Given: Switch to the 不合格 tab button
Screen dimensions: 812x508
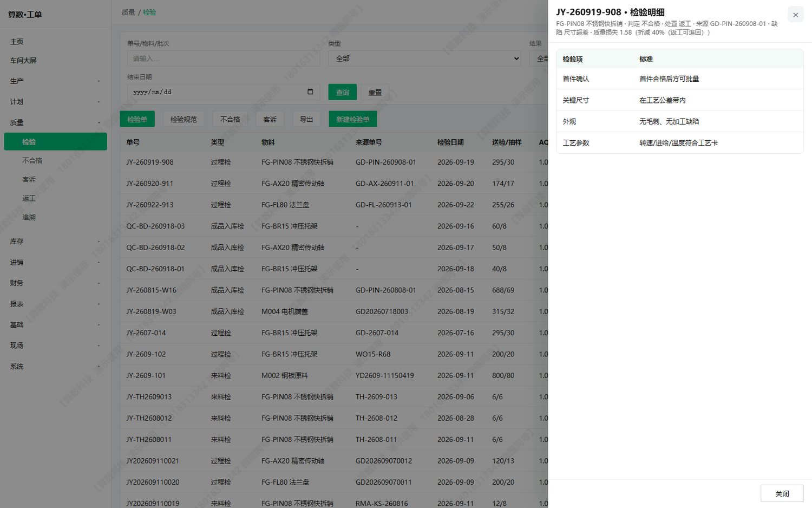Looking at the screenshot, I should (x=230, y=119).
